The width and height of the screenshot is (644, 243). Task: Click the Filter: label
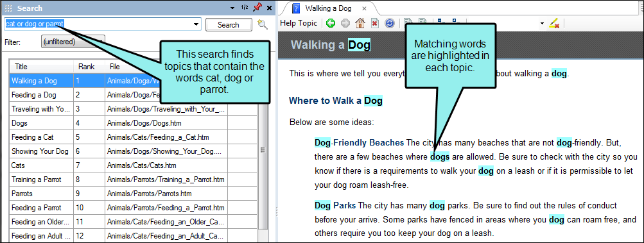point(12,42)
